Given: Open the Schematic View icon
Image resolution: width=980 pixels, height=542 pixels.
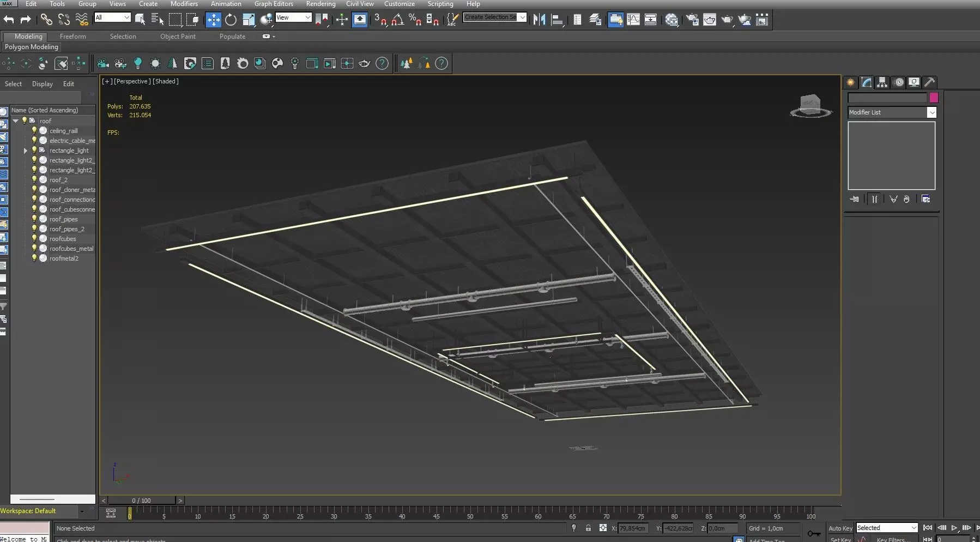Looking at the screenshot, I should click(651, 20).
